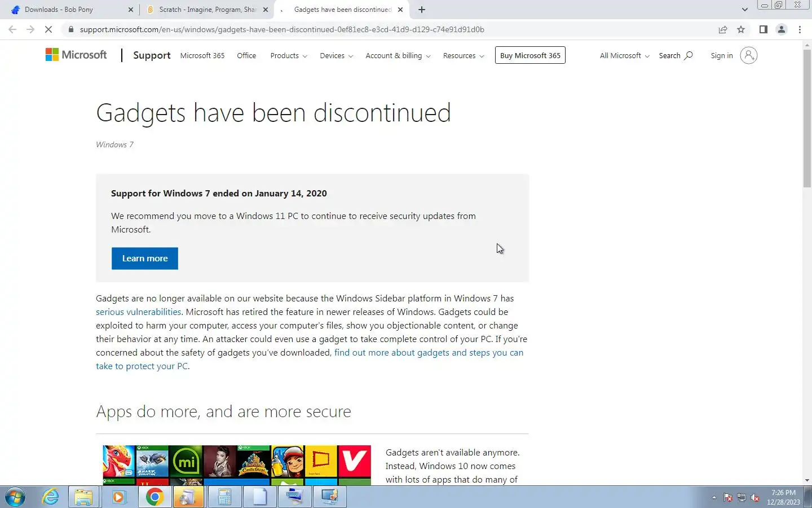812x508 pixels.
Task: Stop loading the page with X button
Action: (48, 29)
